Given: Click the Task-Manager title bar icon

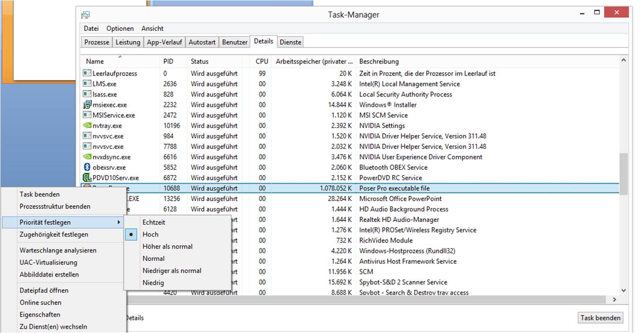Looking at the screenshot, I should tap(85, 15).
